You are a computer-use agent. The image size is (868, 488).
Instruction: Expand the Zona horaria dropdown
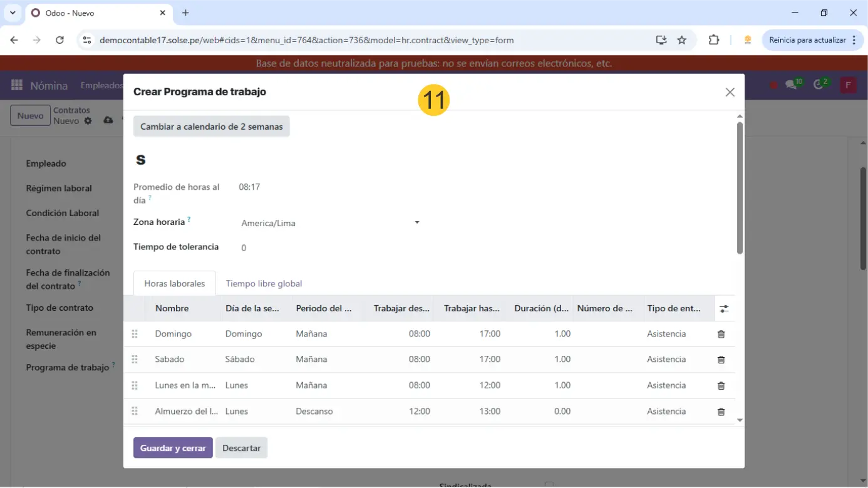coord(416,223)
